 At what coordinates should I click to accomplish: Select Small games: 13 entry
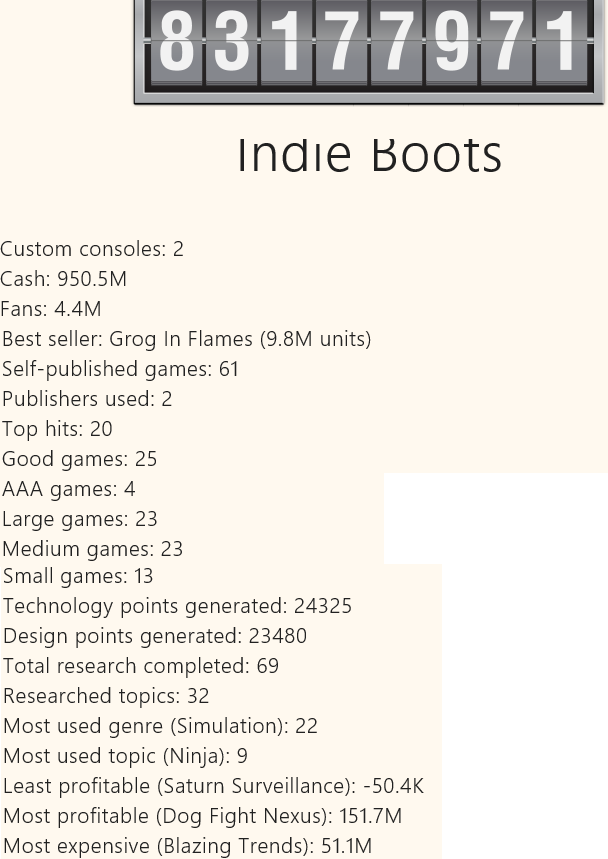78,576
